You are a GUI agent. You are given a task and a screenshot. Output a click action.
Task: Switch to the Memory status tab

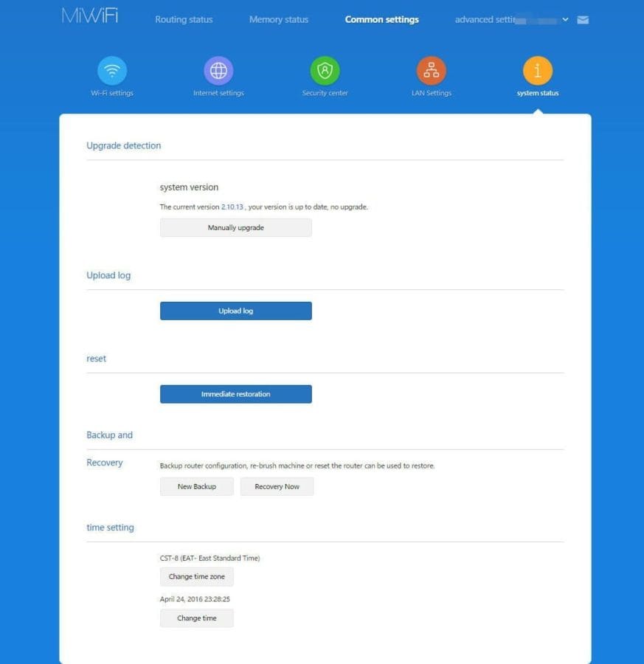pos(279,20)
